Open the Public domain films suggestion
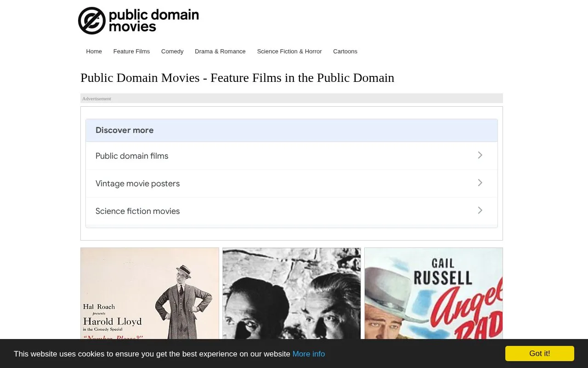This screenshot has width=588, height=368. [x=132, y=156]
